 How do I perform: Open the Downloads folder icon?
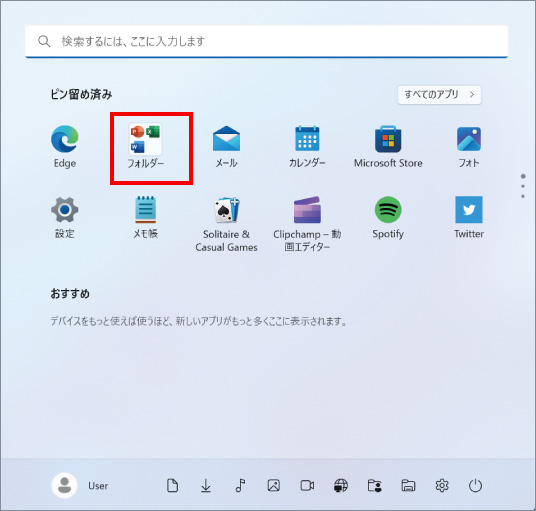click(x=206, y=485)
